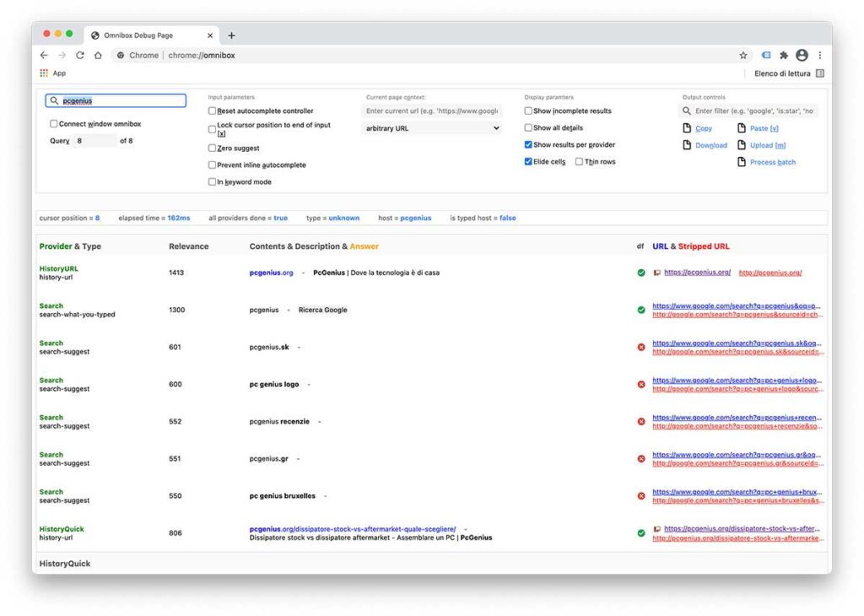Uncheck the Elide cells checkbox
Image resolution: width=864 pixels, height=616 pixels.
[528, 161]
